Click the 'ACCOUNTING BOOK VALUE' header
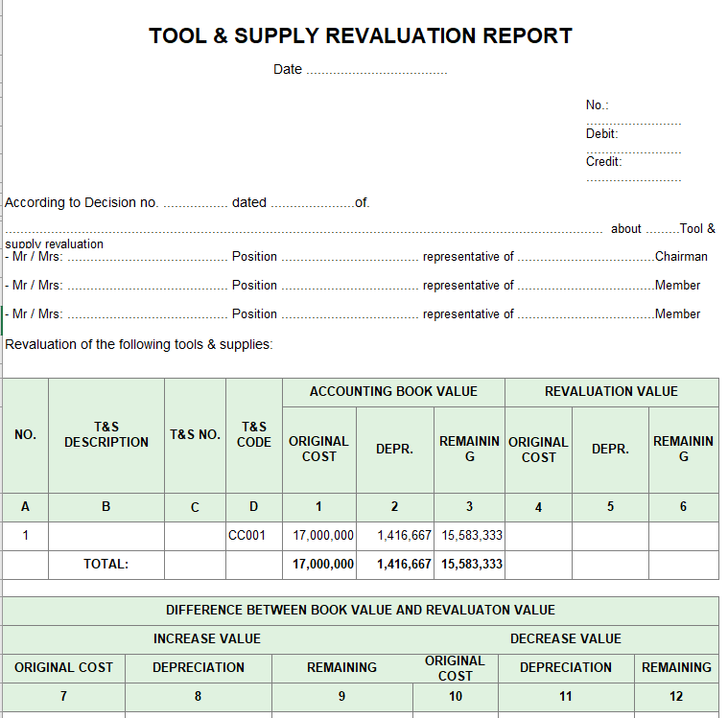Image resolution: width=728 pixels, height=718 pixels. coord(393,392)
